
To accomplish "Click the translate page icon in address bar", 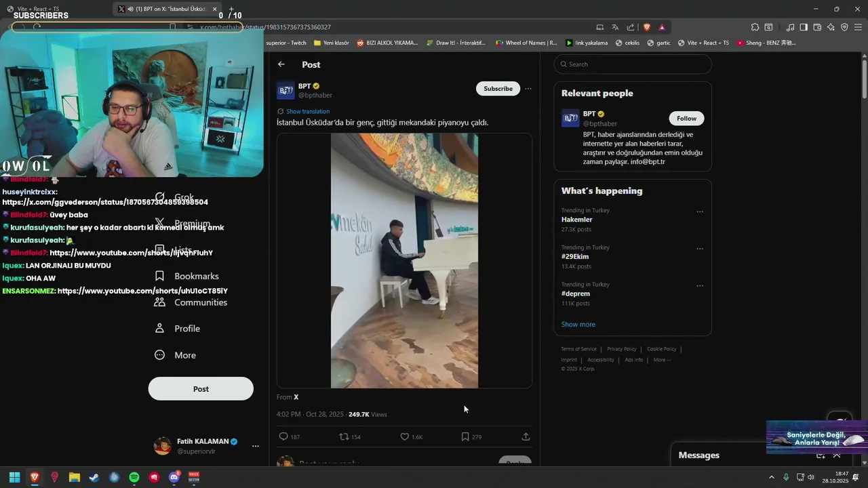I will [615, 27].
